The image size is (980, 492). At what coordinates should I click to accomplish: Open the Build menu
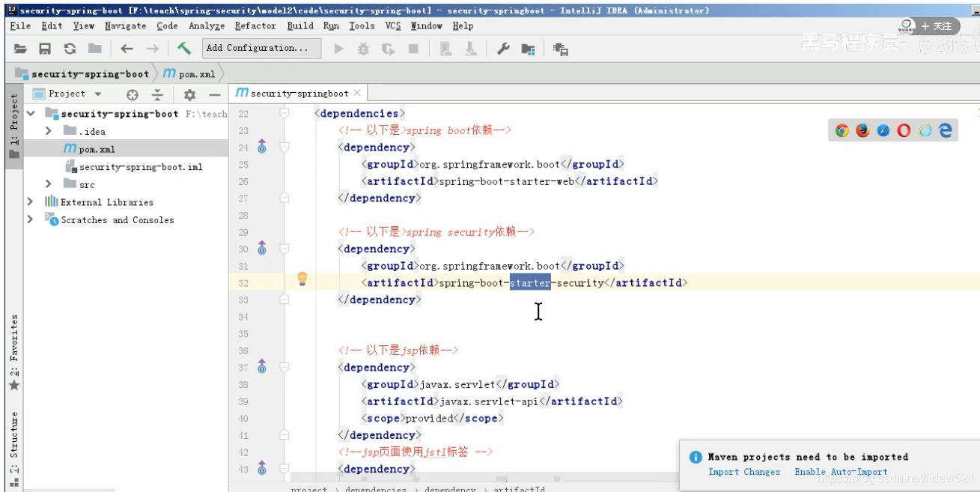(x=300, y=25)
